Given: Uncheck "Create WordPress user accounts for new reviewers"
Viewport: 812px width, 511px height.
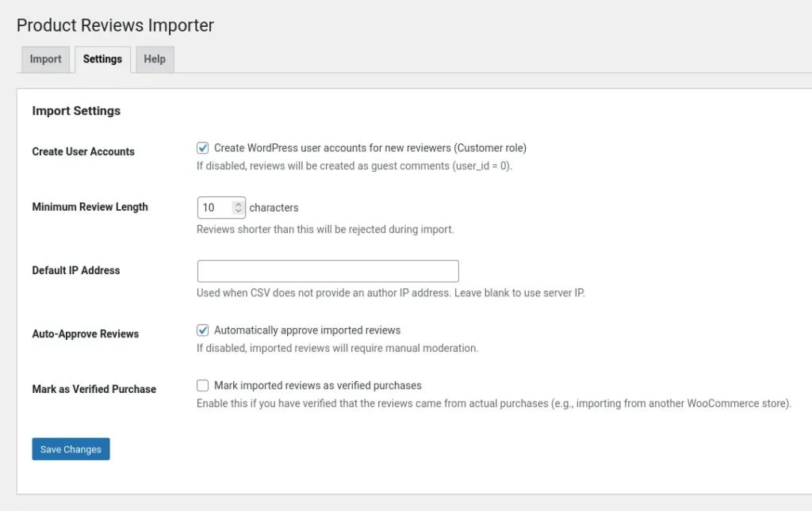Looking at the screenshot, I should tap(202, 147).
